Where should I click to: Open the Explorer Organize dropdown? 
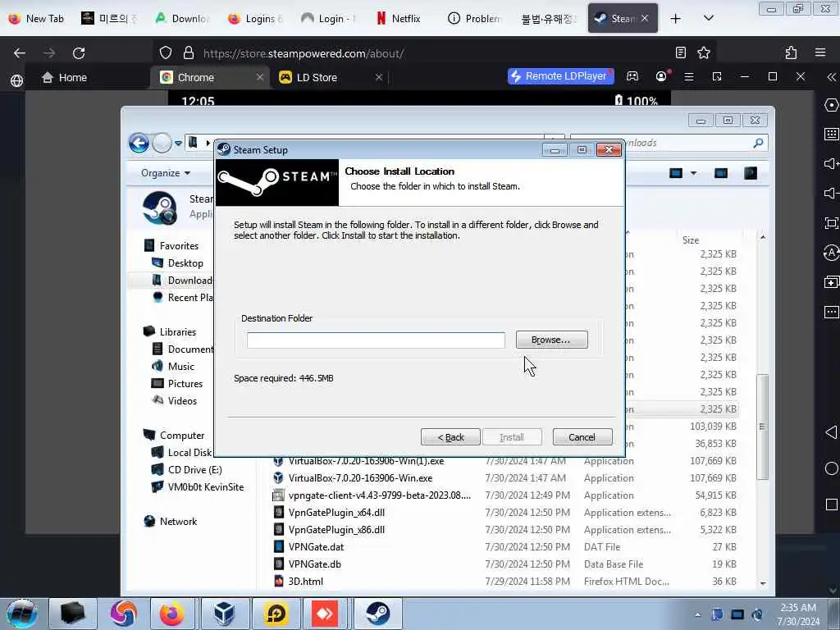pos(166,173)
